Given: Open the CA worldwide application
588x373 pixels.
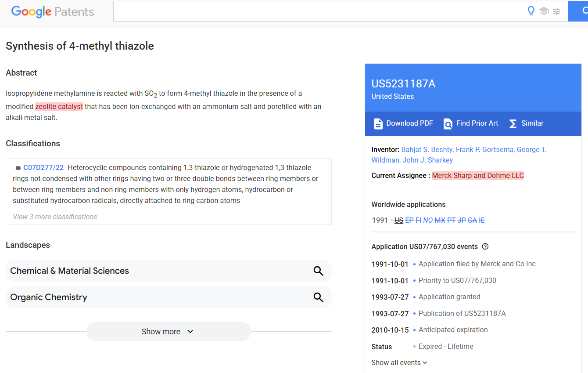Looking at the screenshot, I should [473, 221].
